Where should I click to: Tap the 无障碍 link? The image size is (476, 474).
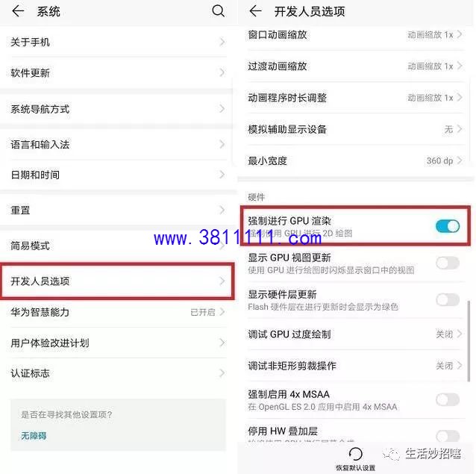pyautogui.click(x=34, y=436)
